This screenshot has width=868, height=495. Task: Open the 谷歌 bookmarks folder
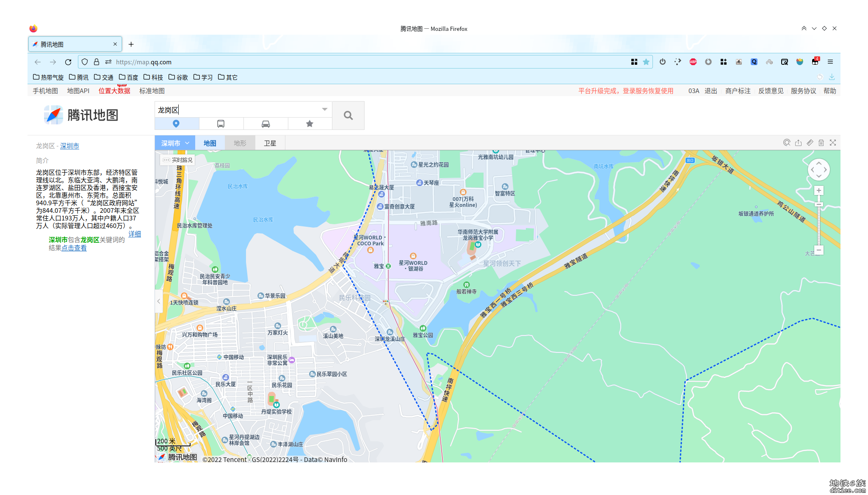click(x=178, y=77)
